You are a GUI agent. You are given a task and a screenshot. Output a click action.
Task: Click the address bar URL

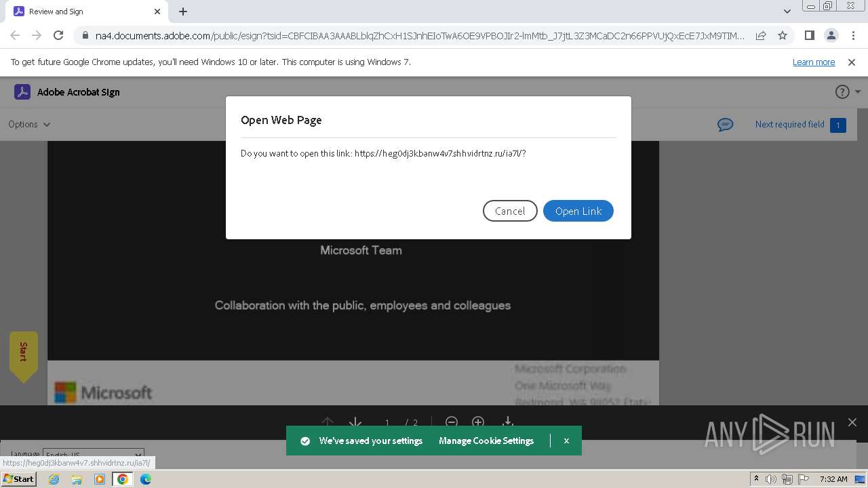pos(420,36)
